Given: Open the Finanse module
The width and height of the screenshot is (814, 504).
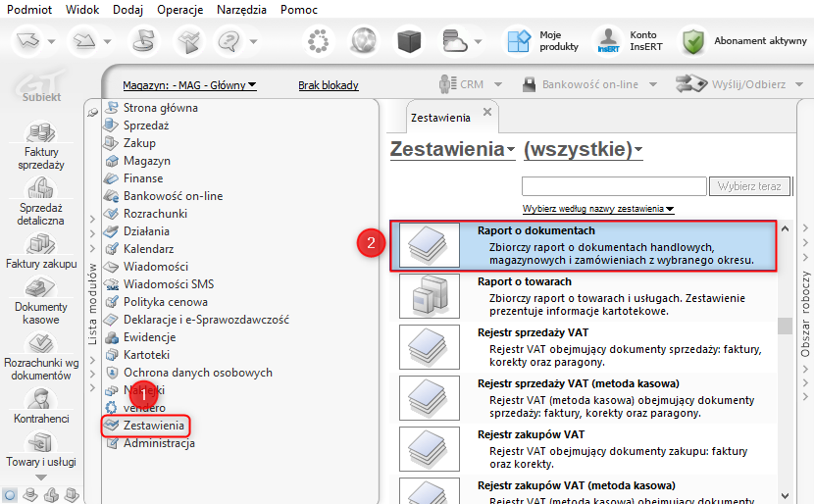Looking at the screenshot, I should click(143, 178).
